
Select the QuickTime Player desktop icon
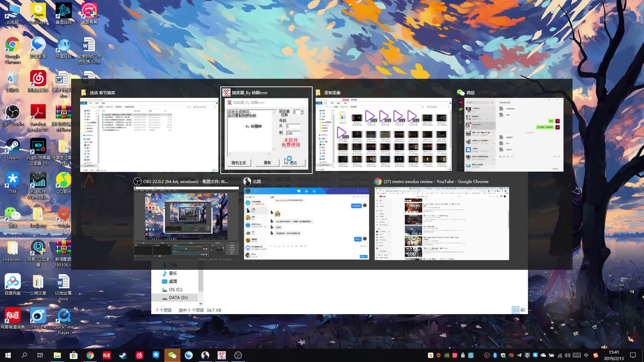point(64,322)
